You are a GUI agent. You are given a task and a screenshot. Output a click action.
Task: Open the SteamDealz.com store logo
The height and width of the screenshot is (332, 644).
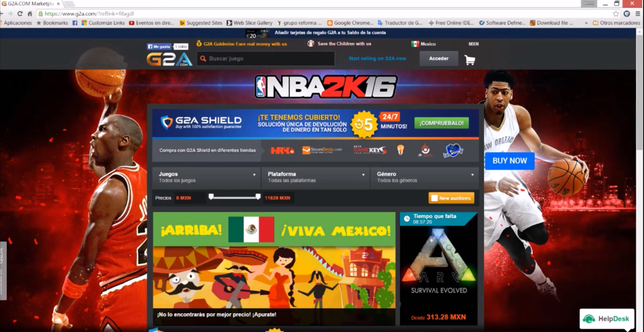point(322,150)
